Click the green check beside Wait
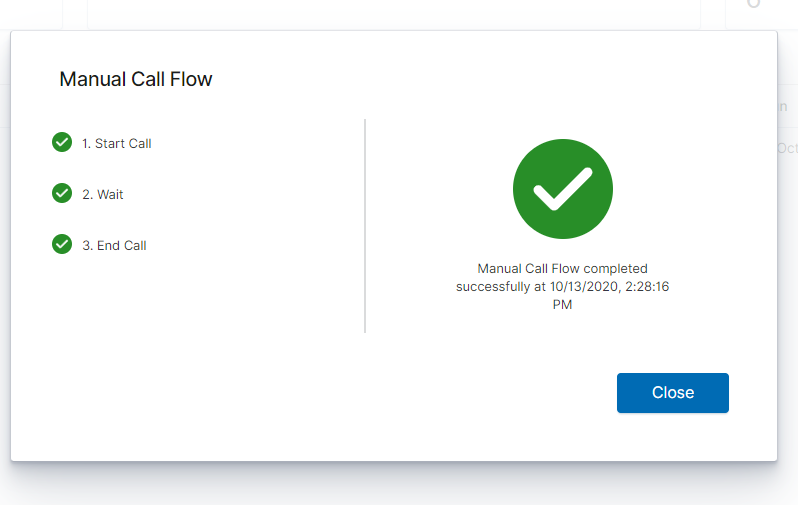This screenshot has height=505, width=798. point(62,193)
